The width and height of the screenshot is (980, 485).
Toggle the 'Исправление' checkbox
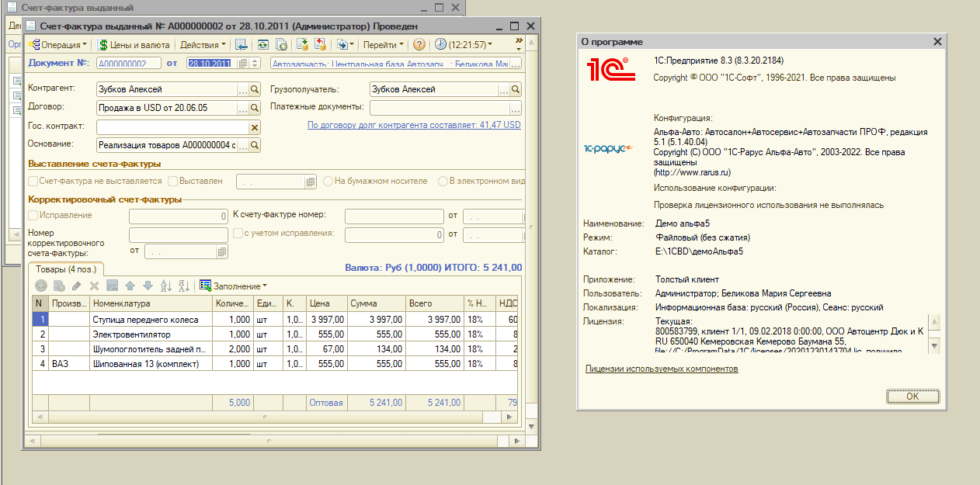pos(33,215)
